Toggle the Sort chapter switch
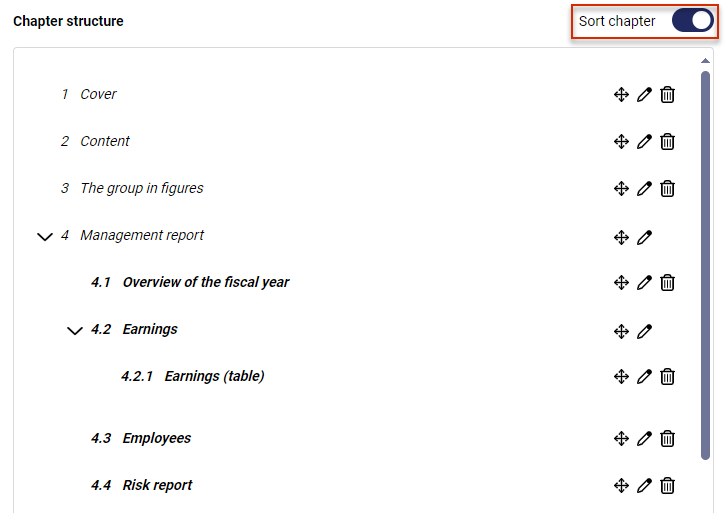 (692, 21)
